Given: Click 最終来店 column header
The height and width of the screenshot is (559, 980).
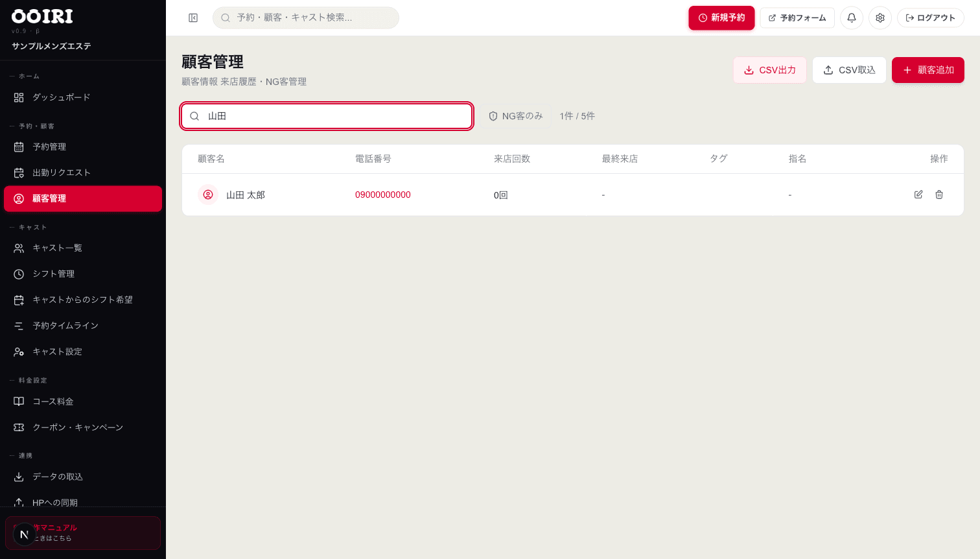Looking at the screenshot, I should 620,159.
